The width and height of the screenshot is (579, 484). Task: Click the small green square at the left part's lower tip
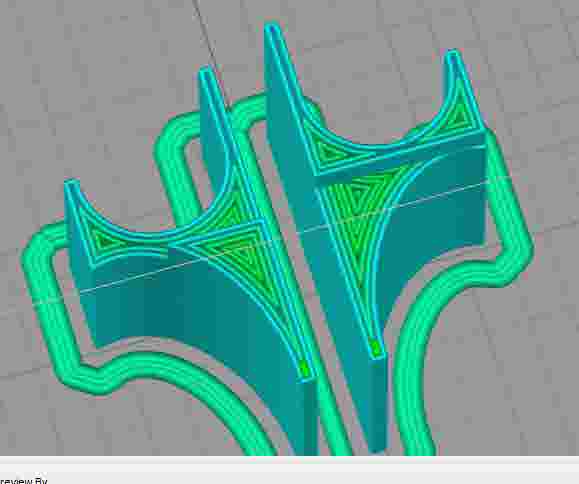[x=304, y=368]
